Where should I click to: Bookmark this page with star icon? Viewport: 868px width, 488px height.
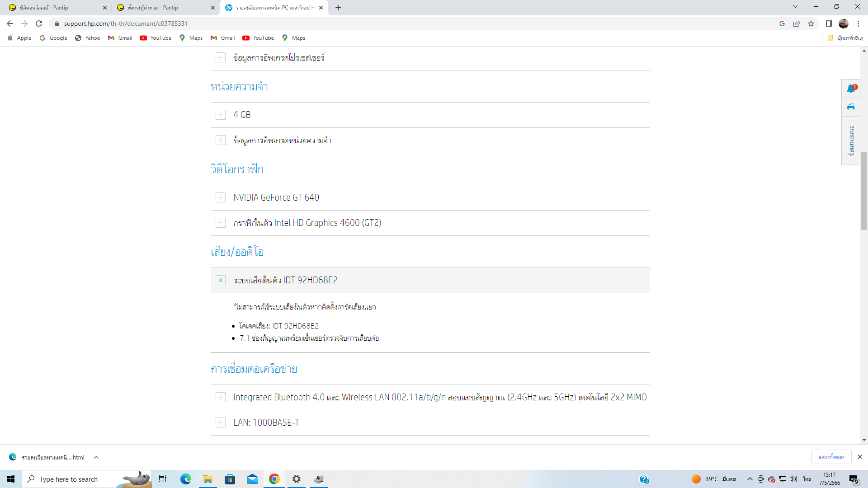tap(811, 23)
